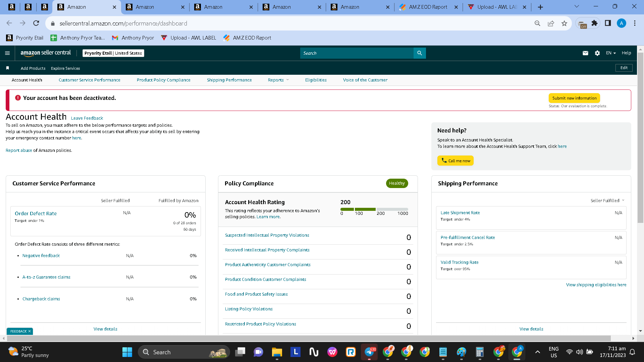This screenshot has width=644, height=362.
Task: Open the Eligibilities tab
Action: tap(316, 80)
